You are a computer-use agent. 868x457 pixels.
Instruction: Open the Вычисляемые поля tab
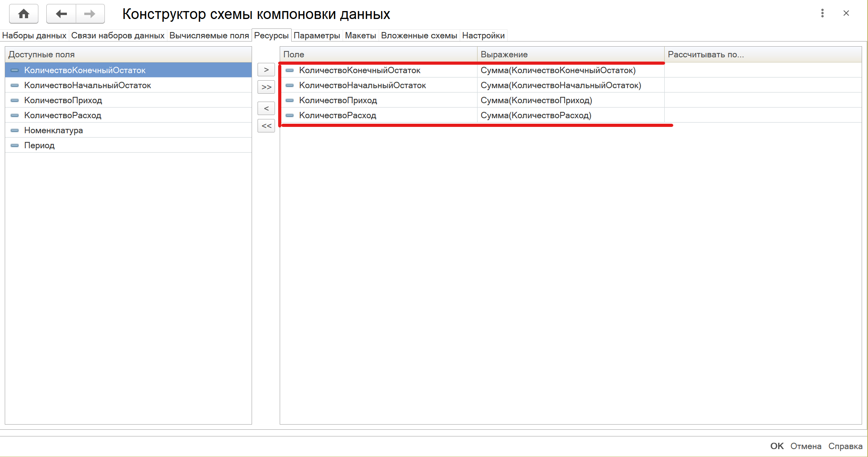209,36
